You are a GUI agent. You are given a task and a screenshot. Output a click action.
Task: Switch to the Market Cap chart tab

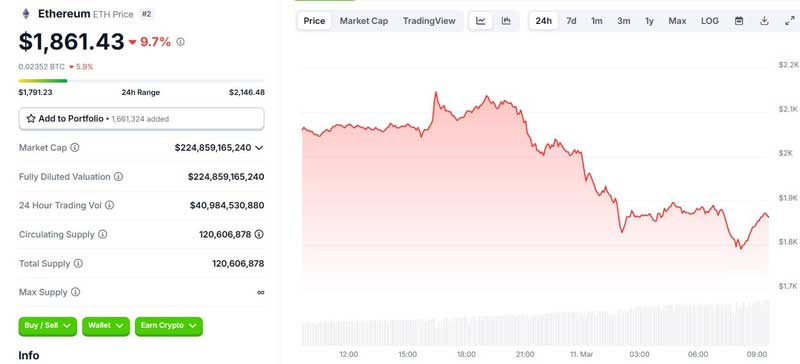[x=364, y=21]
